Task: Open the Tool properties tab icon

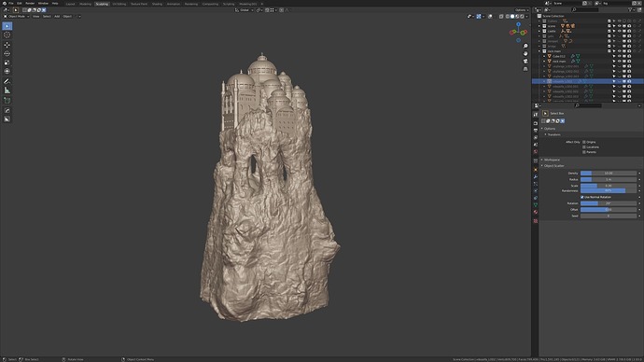Action: click(x=536, y=115)
